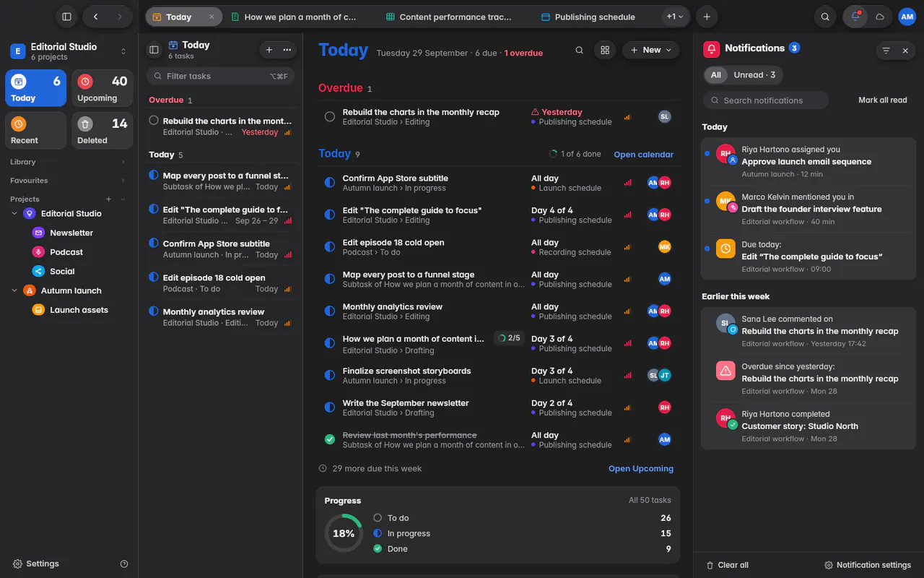Check the cloud sync status icon
The image size is (924, 578).
tap(880, 17)
